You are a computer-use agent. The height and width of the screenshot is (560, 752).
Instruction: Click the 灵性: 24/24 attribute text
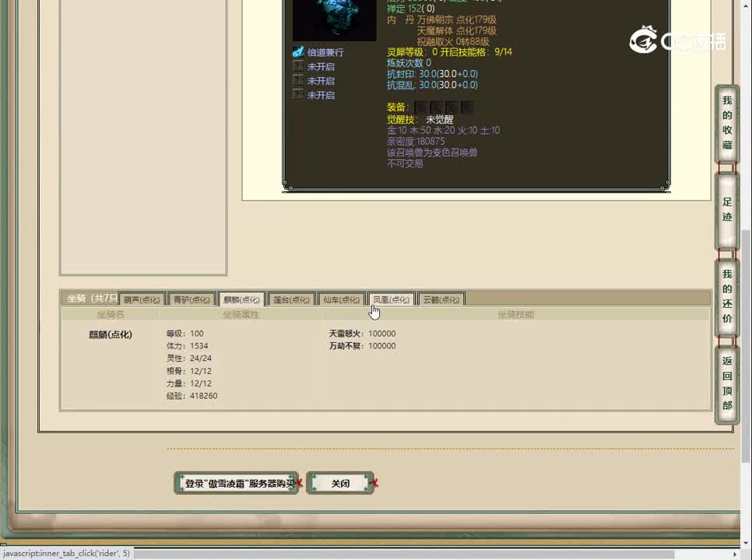tap(188, 359)
